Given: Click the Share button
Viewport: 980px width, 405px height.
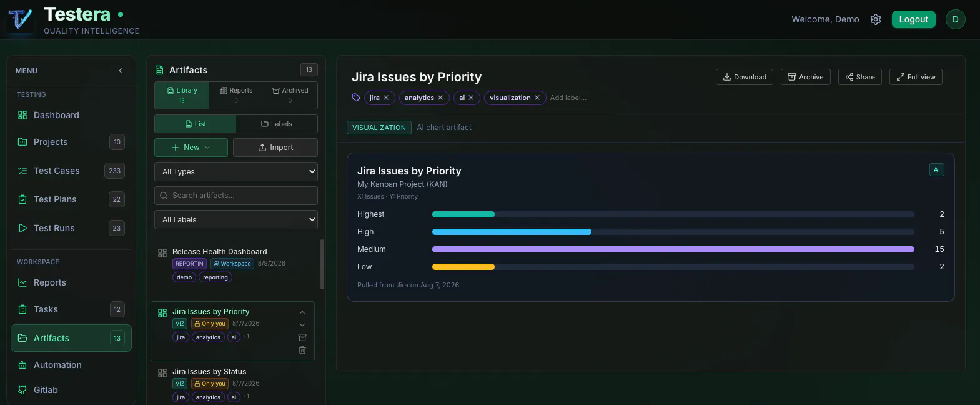Looking at the screenshot, I should (860, 77).
